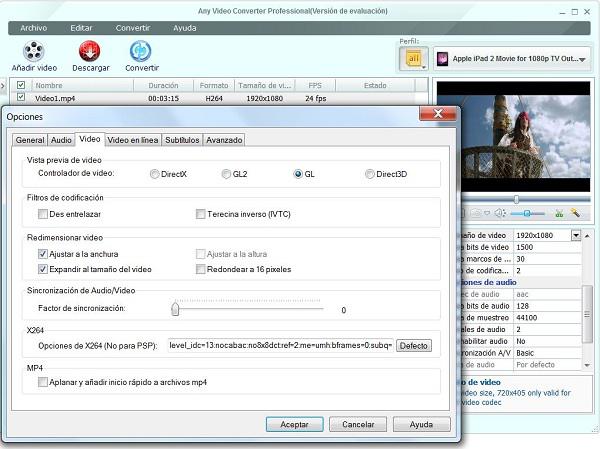This screenshot has width=600, height=449.
Task: Toggle the select-all checkbox in list header
Action: click(x=21, y=85)
